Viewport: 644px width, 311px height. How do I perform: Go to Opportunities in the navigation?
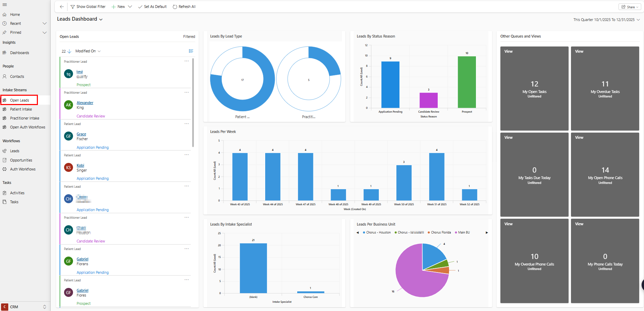click(21, 160)
